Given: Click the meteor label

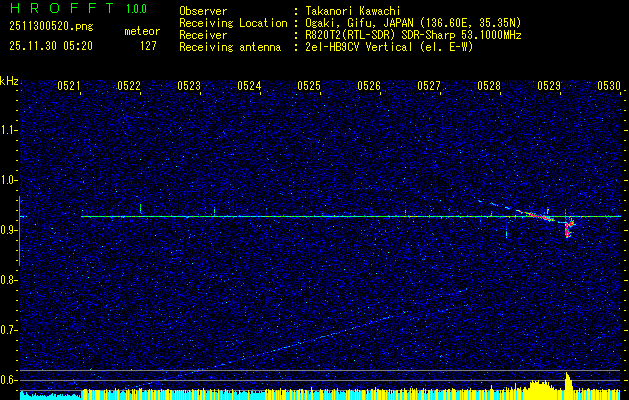Looking at the screenshot, I should click(x=142, y=31).
